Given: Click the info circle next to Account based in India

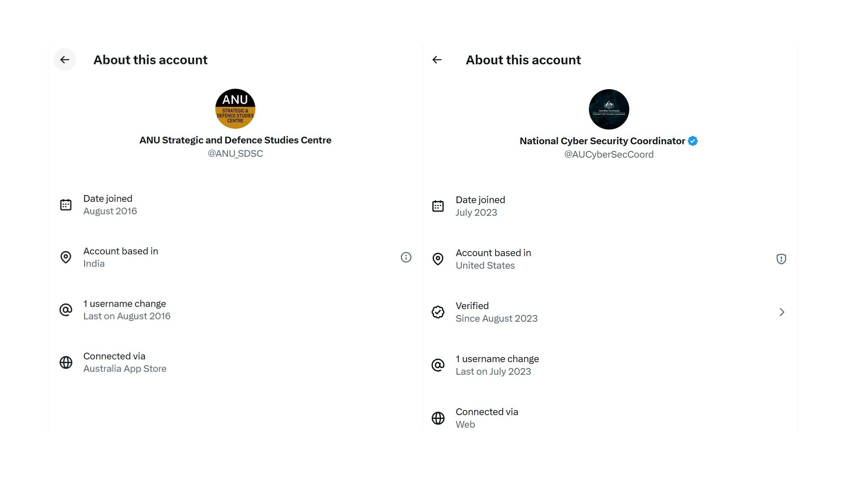Looking at the screenshot, I should [x=406, y=257].
